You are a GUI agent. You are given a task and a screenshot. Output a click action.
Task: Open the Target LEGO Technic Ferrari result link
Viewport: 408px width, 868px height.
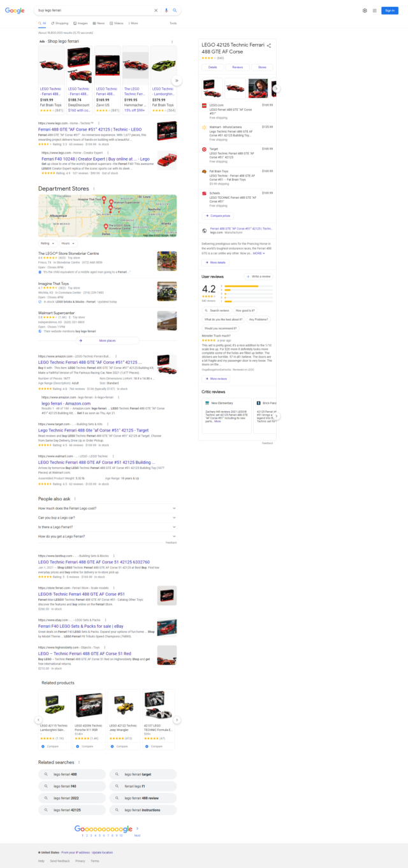tap(94, 430)
